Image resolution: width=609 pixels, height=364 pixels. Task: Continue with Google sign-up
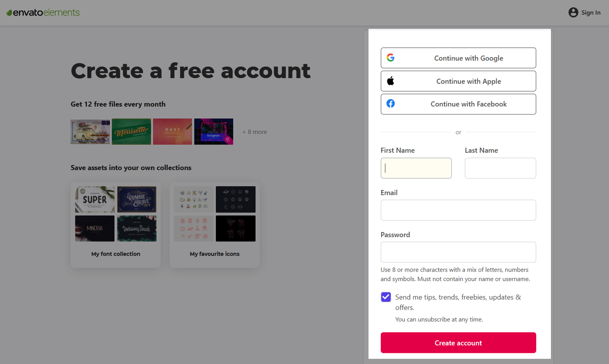click(458, 58)
